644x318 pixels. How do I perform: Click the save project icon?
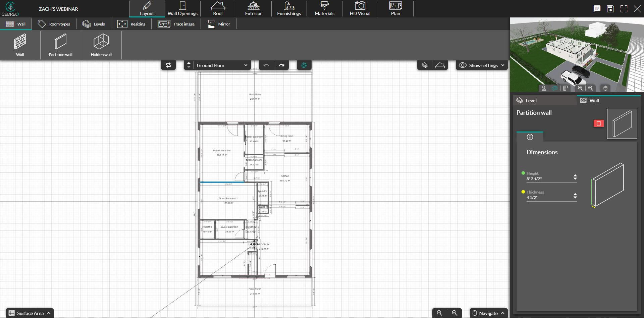[610, 8]
